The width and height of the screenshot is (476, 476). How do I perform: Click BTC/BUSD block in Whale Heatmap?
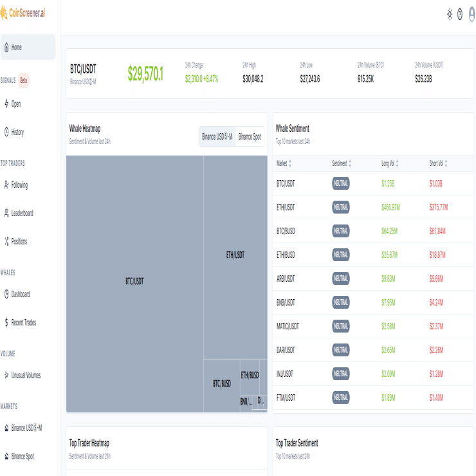[222, 386]
